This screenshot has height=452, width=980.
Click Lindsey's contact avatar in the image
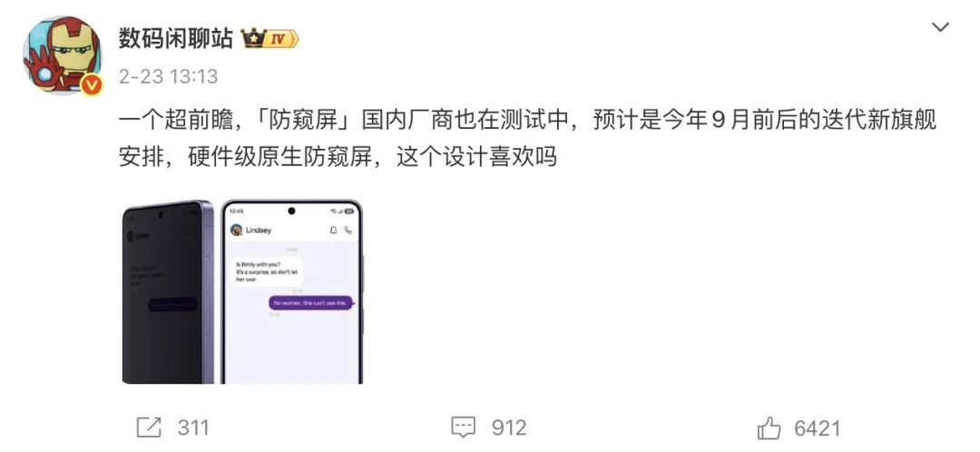coord(236,230)
